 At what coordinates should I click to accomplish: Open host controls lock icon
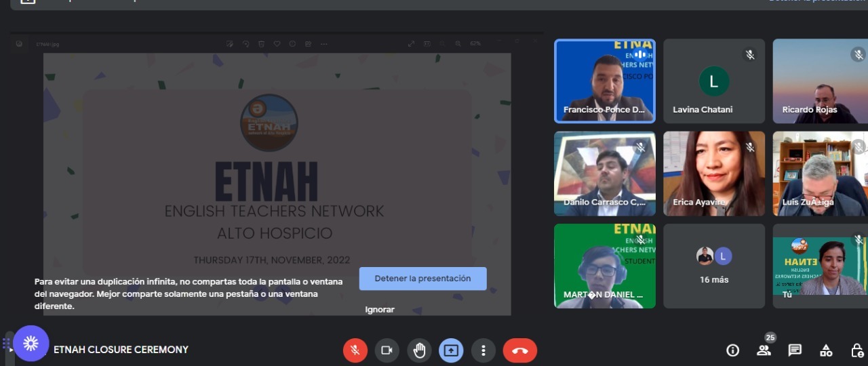coord(857,350)
